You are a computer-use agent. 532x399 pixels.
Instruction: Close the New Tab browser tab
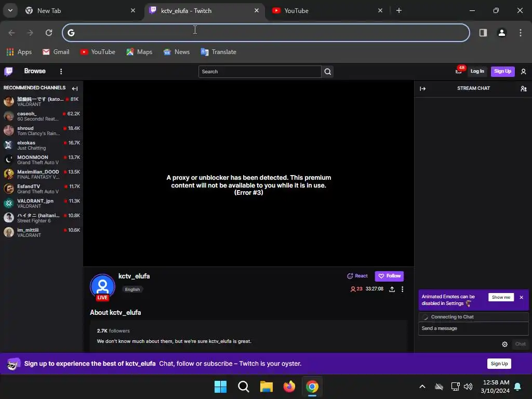pos(133,10)
